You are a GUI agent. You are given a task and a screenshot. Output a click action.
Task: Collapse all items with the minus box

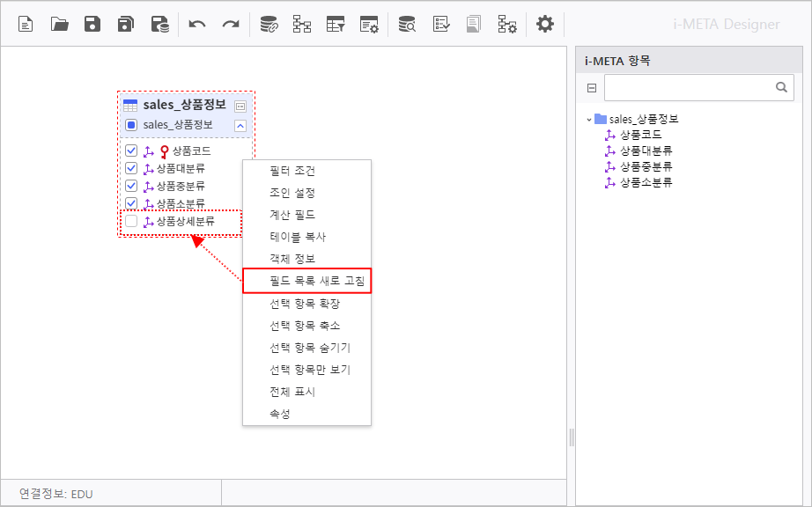tap(592, 88)
